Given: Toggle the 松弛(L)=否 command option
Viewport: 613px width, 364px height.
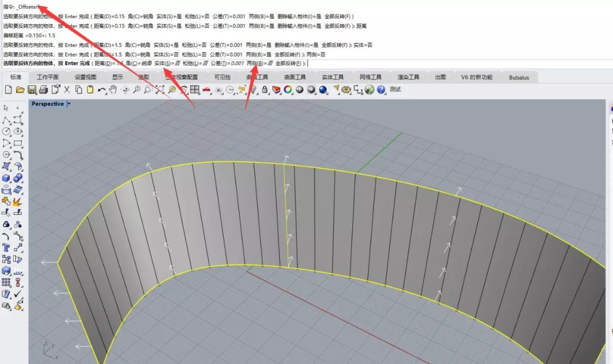Looking at the screenshot, I should pyautogui.click(x=195, y=64).
